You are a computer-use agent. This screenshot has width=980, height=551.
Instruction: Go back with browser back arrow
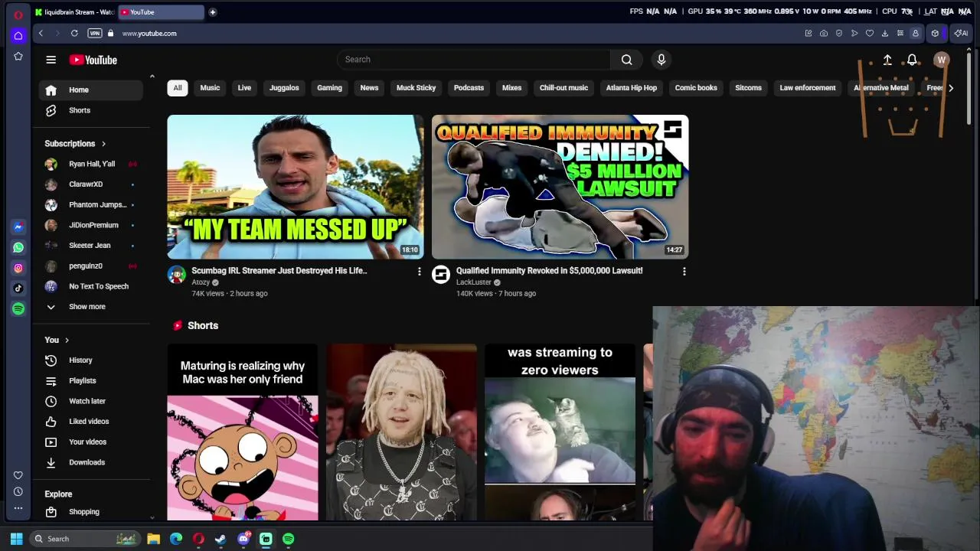pyautogui.click(x=41, y=33)
